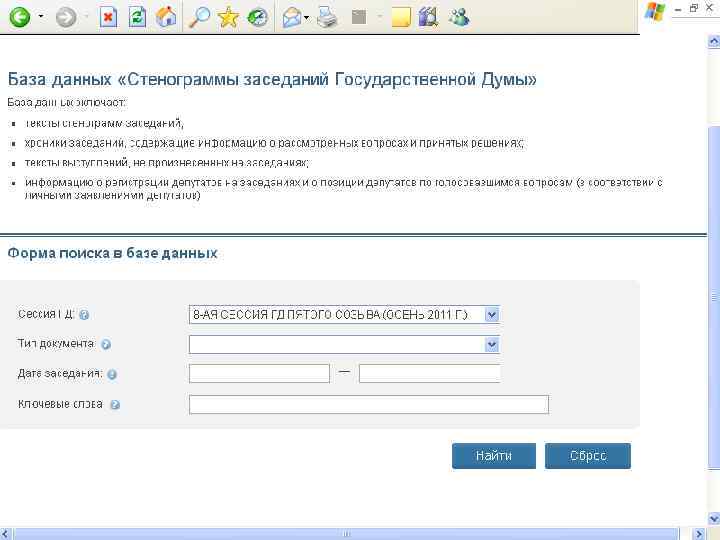Open the Back button history dropdown arrow
The width and height of the screenshot is (720, 540).
click(41, 17)
